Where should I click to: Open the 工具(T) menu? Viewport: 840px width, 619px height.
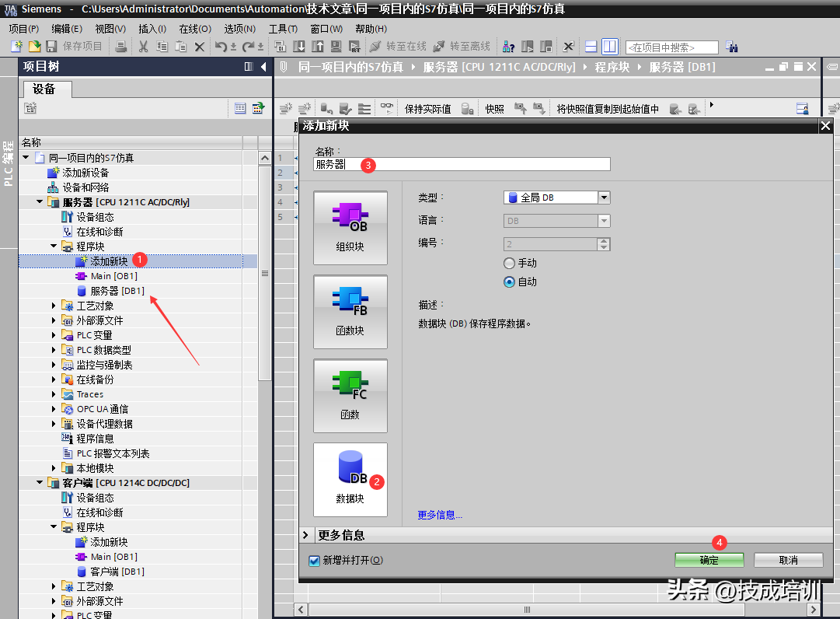(x=283, y=29)
